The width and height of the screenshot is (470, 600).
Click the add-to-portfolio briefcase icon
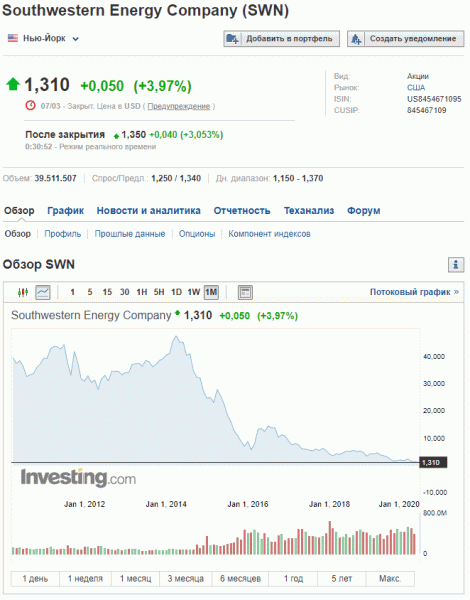(x=232, y=39)
